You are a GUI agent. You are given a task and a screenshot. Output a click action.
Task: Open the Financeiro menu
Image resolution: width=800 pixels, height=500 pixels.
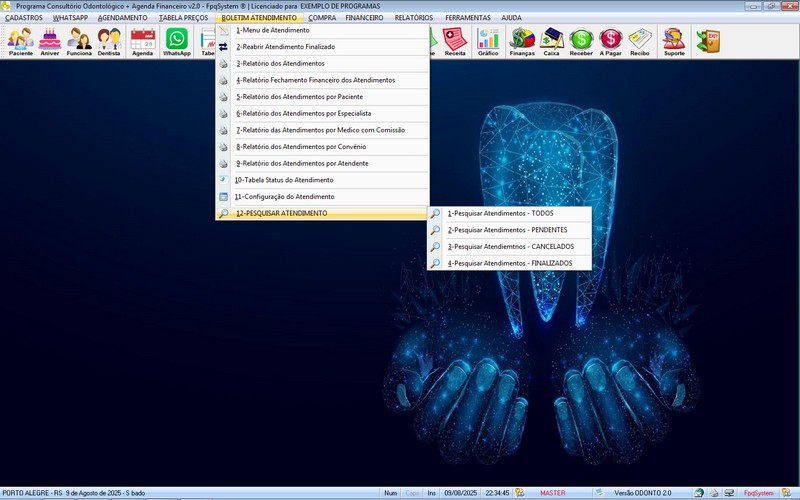pyautogui.click(x=364, y=18)
